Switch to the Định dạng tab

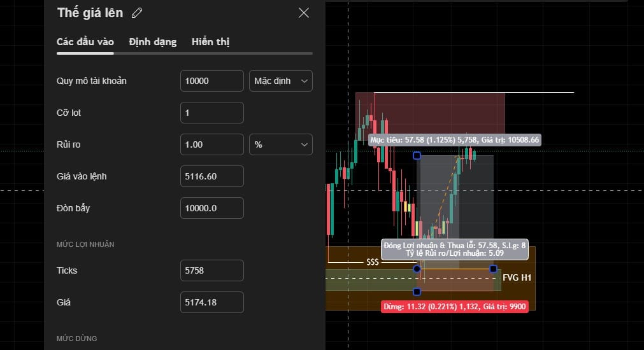pyautogui.click(x=152, y=42)
